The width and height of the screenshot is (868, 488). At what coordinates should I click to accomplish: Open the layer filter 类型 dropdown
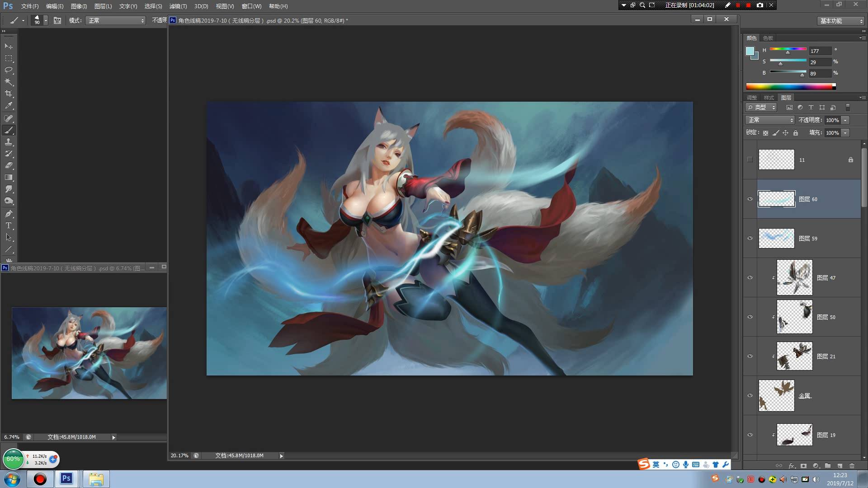(x=761, y=108)
